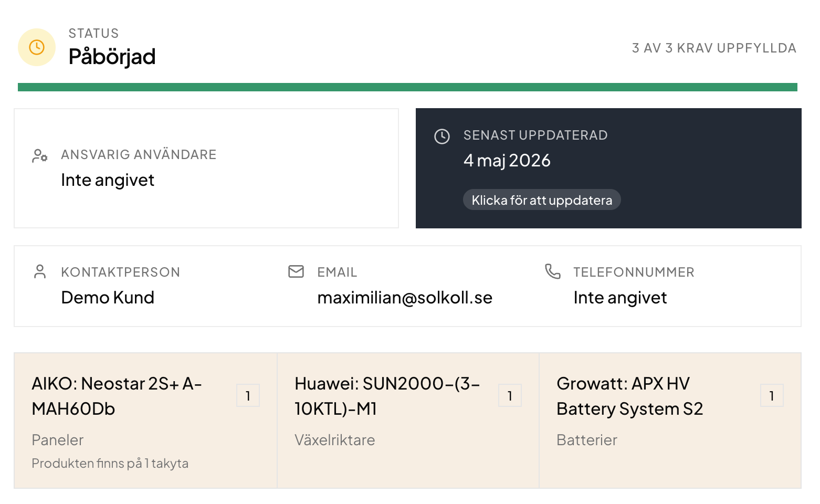This screenshot has height=504, width=820.
Task: Open the Ansvarig användare card
Action: (206, 169)
